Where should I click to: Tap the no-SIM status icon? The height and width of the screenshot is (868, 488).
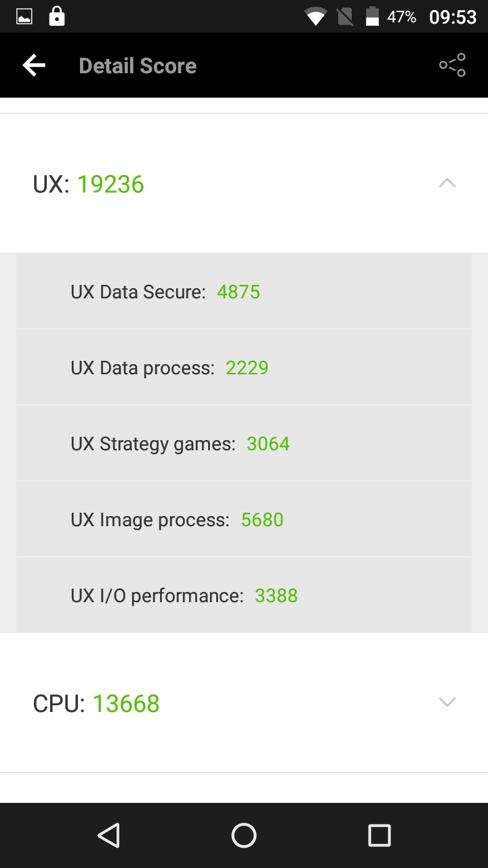pyautogui.click(x=345, y=17)
